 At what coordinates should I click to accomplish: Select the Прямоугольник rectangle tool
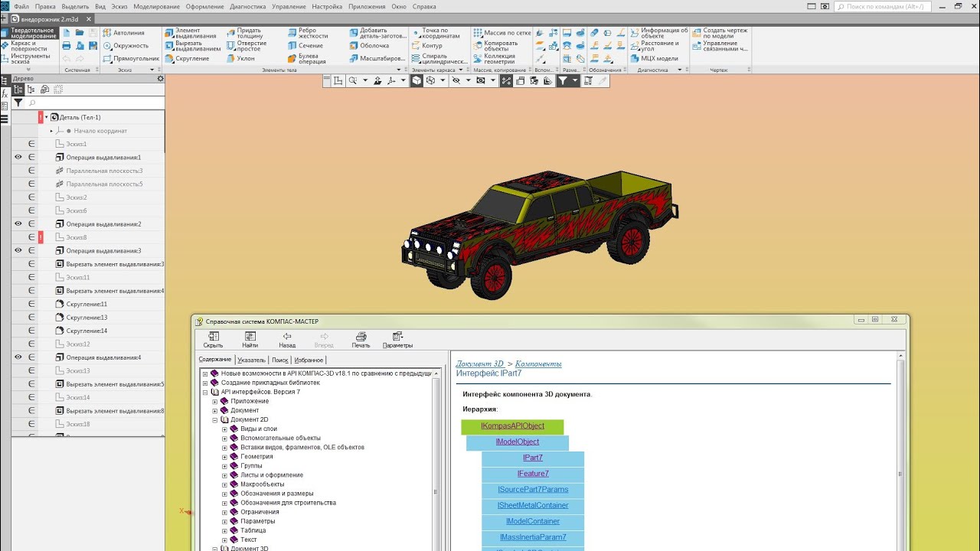click(131, 58)
